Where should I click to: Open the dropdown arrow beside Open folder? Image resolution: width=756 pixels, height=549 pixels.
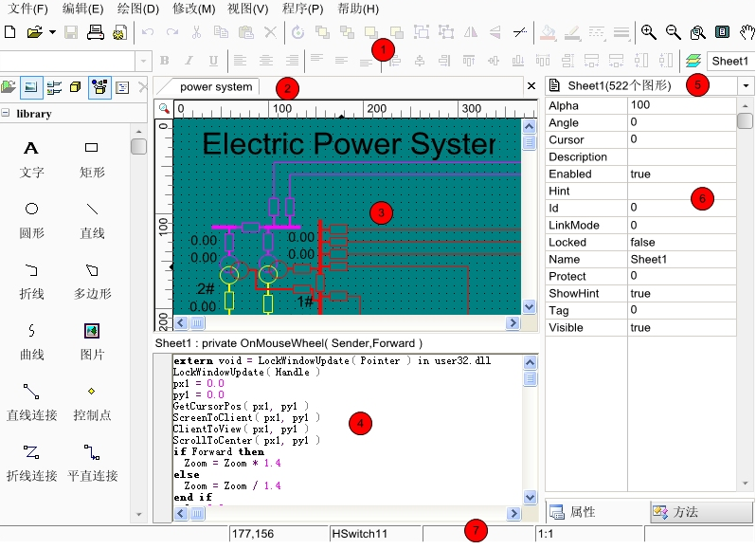[52, 32]
